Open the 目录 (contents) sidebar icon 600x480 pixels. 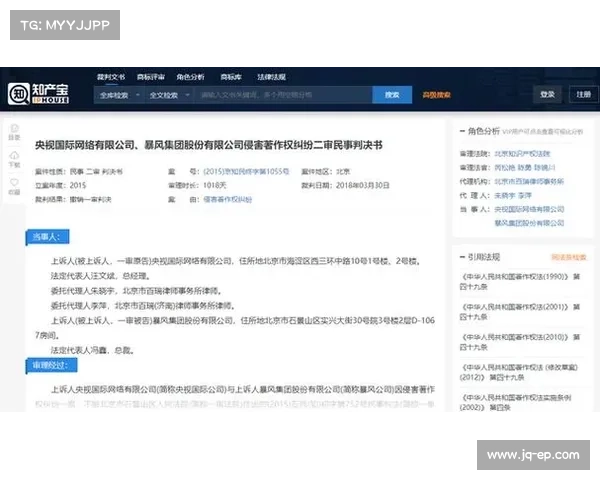click(15, 132)
